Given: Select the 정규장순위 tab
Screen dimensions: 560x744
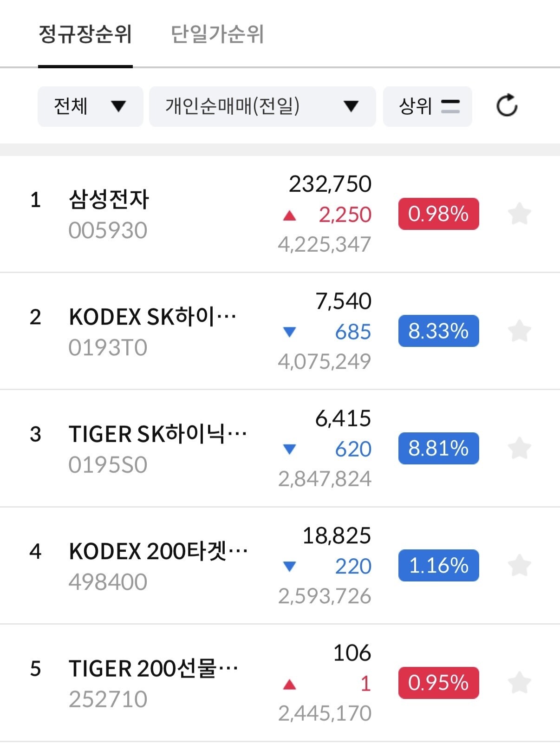Looking at the screenshot, I should click(x=85, y=34).
